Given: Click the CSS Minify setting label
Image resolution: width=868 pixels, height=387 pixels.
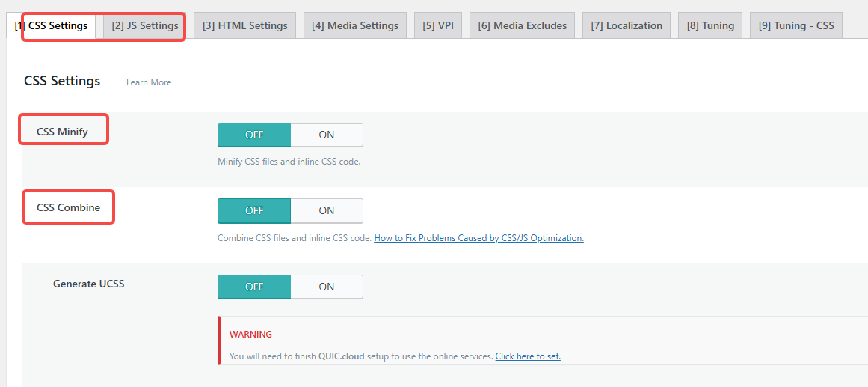Looking at the screenshot, I should 62,132.
